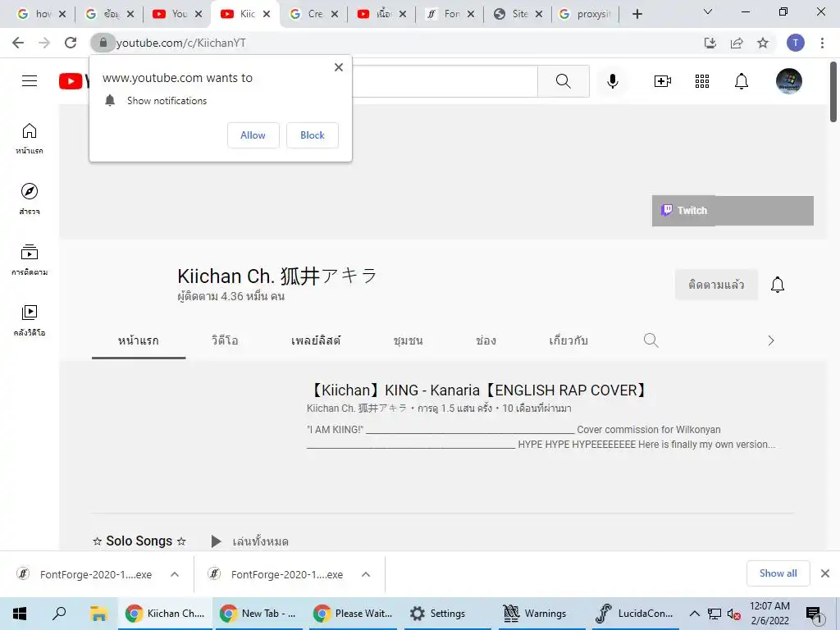Screen dimensions: 840x630
Task: Click muted volume icon in tray
Action: click(x=734, y=614)
